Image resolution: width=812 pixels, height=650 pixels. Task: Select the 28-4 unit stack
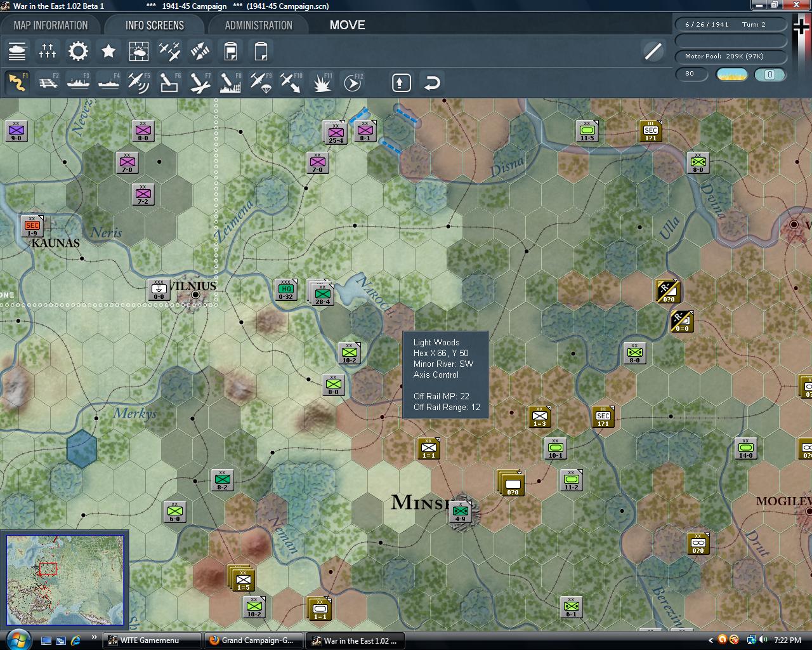click(x=321, y=293)
